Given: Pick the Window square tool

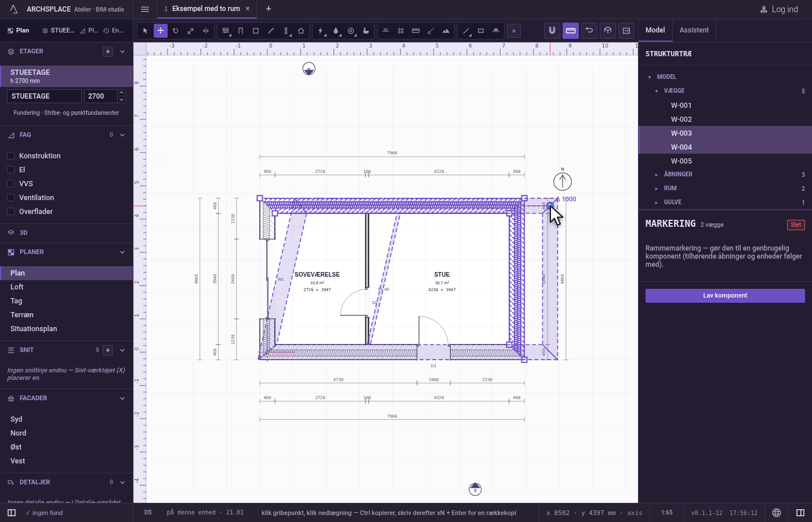Looking at the screenshot, I should (x=256, y=31).
